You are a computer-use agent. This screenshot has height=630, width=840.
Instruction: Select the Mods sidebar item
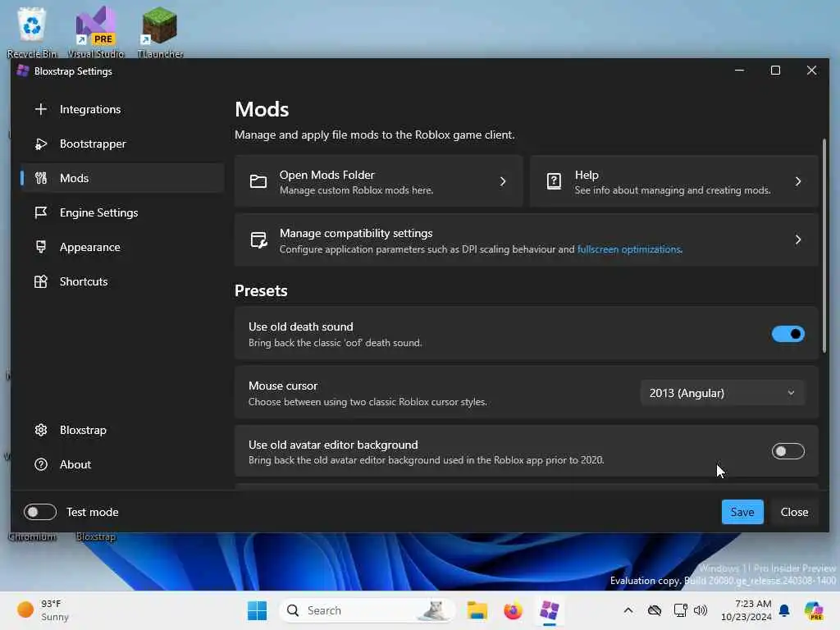pos(122,178)
